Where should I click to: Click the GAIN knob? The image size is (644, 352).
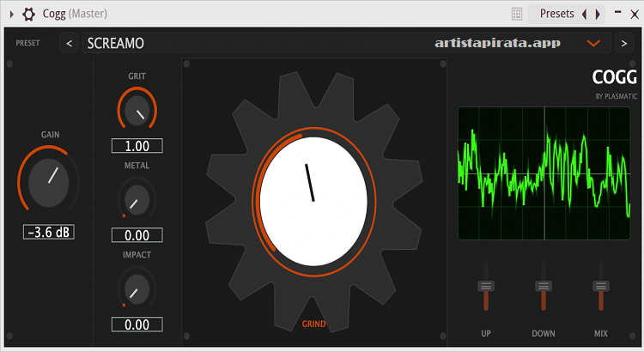(48, 181)
